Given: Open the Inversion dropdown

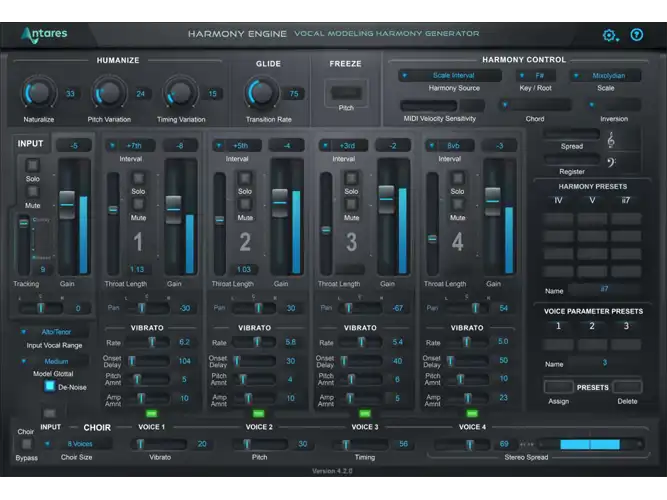Looking at the screenshot, I should (x=614, y=105).
